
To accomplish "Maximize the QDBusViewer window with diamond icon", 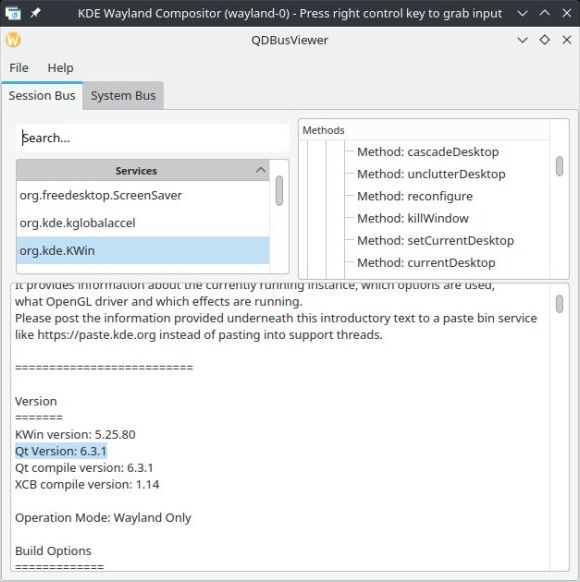I will 544,40.
